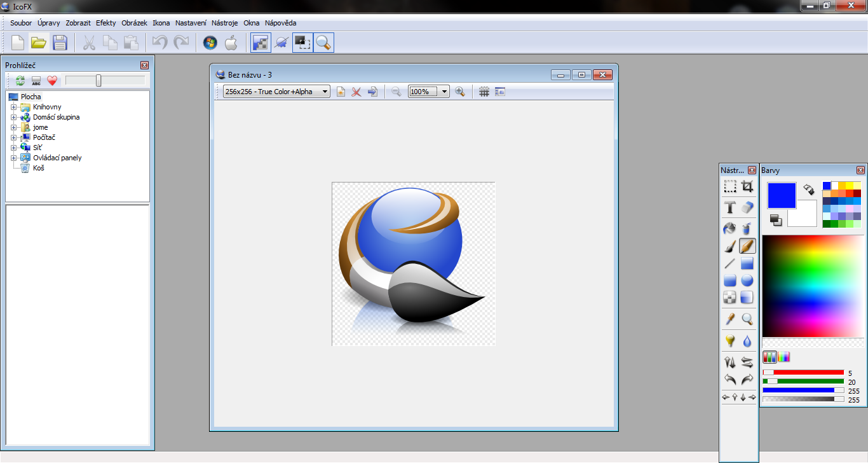This screenshot has height=463, width=868.
Task: Select the zoom magnifier tool in Nástroje
Action: tap(747, 319)
